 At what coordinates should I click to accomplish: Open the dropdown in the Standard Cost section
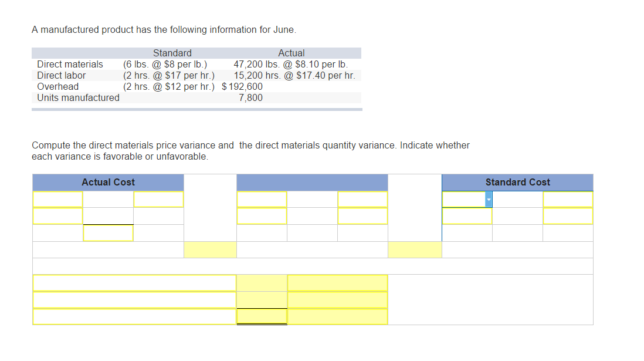(466, 200)
